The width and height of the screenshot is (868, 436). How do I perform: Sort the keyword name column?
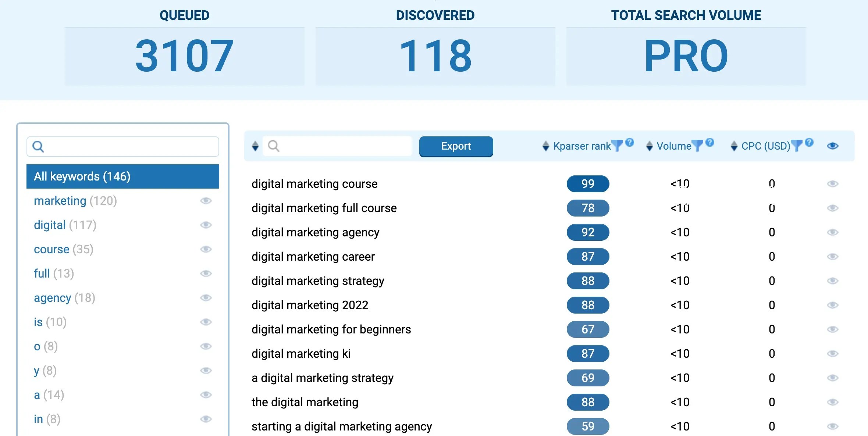click(x=255, y=146)
